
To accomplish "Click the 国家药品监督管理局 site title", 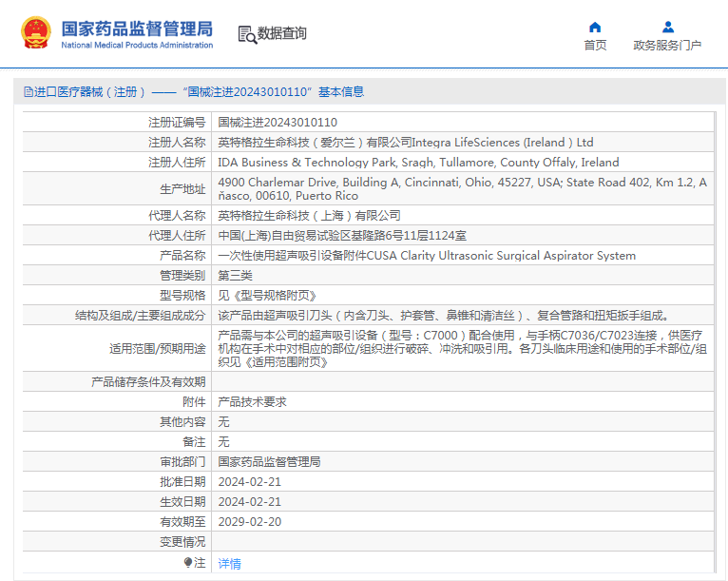I will tap(137, 29).
